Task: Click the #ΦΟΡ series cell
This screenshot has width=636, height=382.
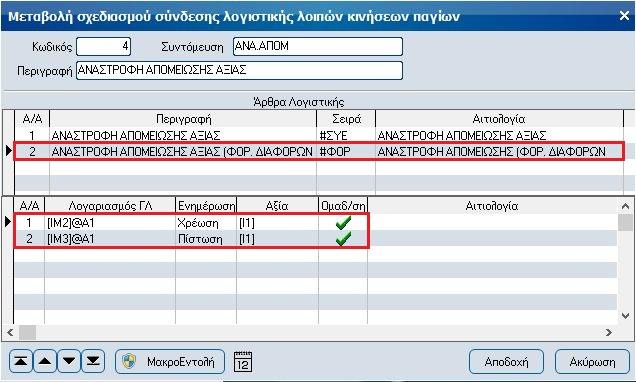Action: click(x=346, y=151)
